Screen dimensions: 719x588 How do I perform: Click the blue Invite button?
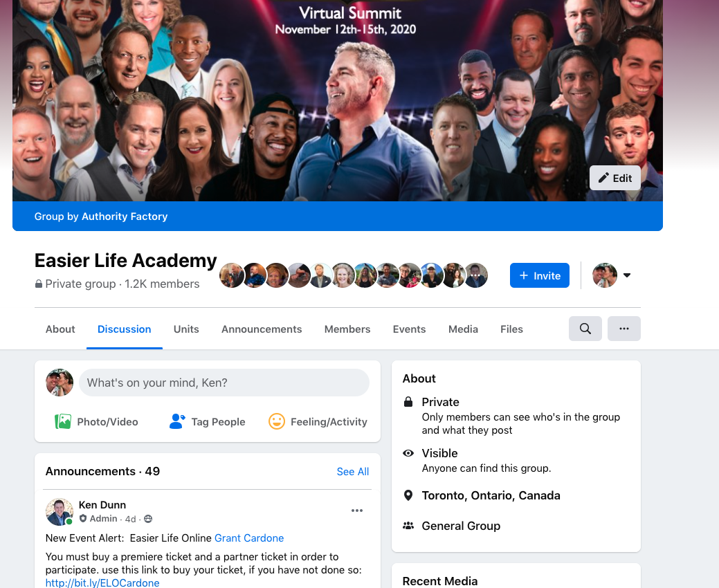539,275
